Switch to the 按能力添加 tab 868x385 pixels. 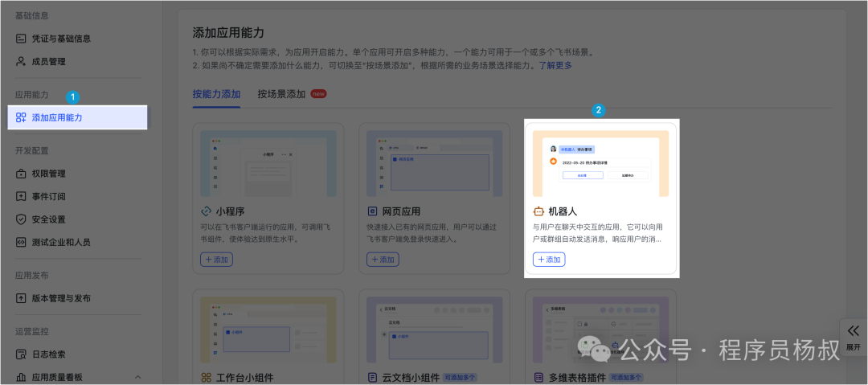[x=216, y=93]
